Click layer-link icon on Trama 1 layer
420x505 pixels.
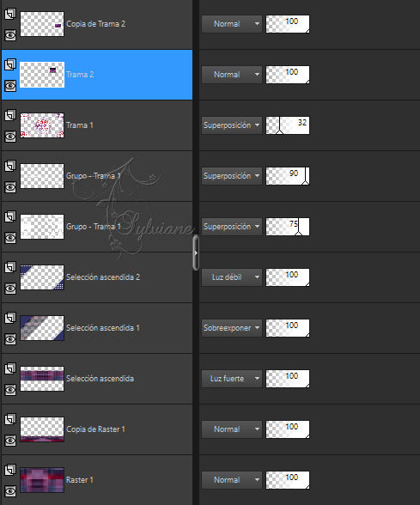click(10, 115)
